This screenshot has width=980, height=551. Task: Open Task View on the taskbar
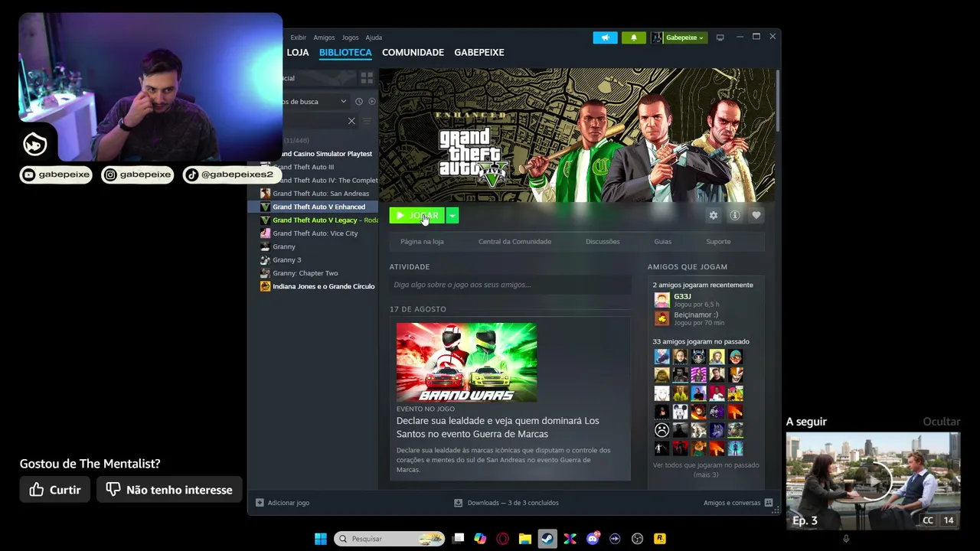click(458, 539)
